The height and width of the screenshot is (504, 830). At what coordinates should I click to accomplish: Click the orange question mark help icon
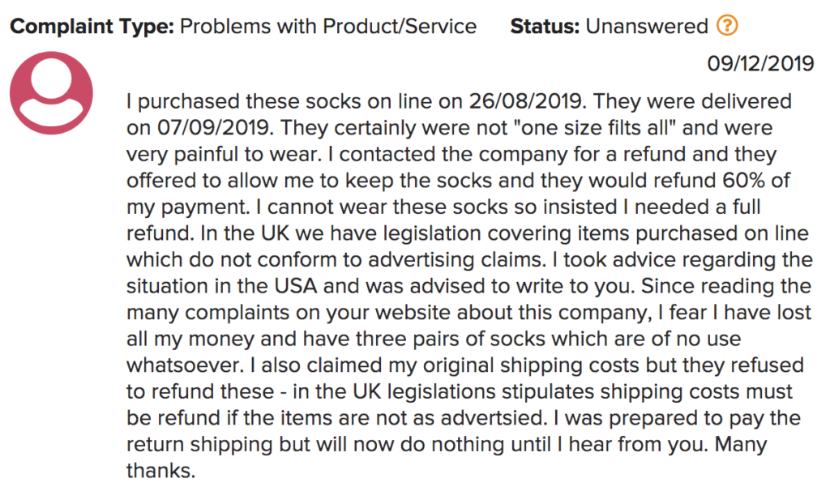pyautogui.click(x=727, y=25)
